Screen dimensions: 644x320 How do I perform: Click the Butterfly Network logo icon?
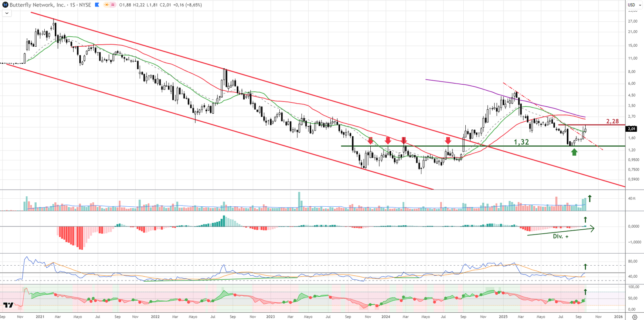[5, 5]
